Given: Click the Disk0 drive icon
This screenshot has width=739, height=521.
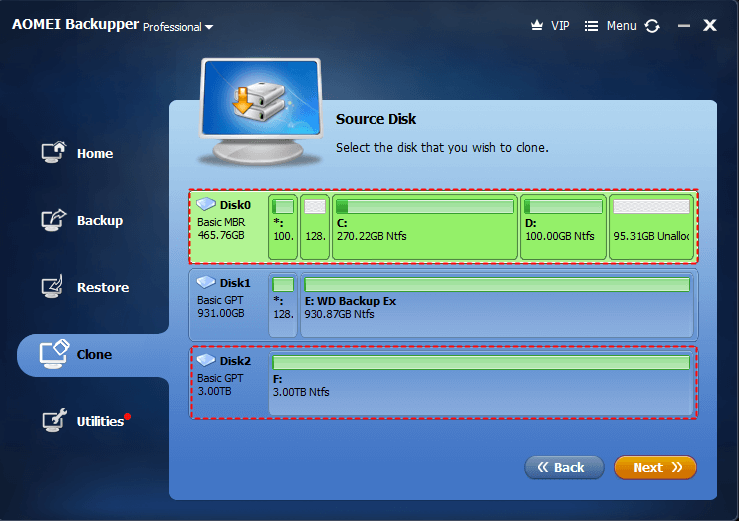Looking at the screenshot, I should (206, 204).
